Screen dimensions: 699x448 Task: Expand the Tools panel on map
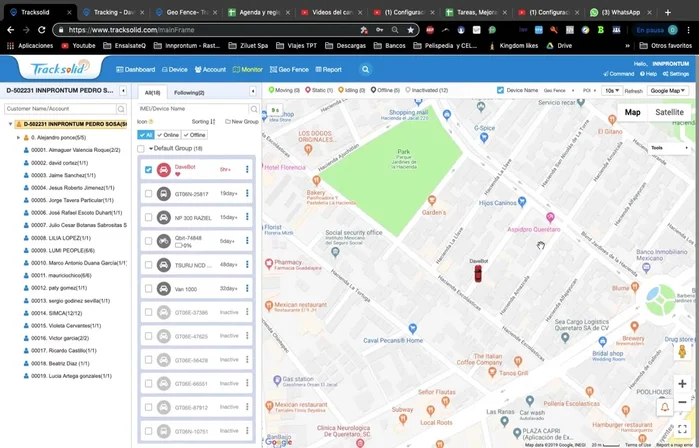click(x=670, y=148)
